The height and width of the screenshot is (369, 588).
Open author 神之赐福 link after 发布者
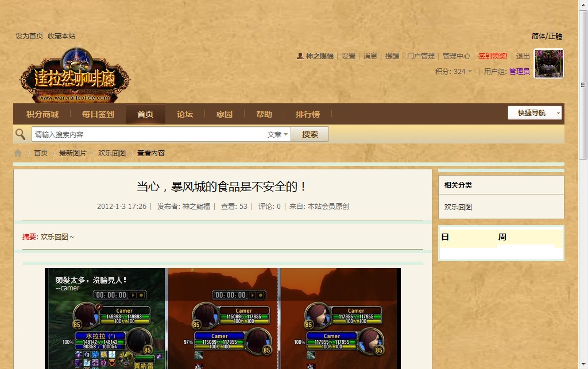(x=196, y=206)
